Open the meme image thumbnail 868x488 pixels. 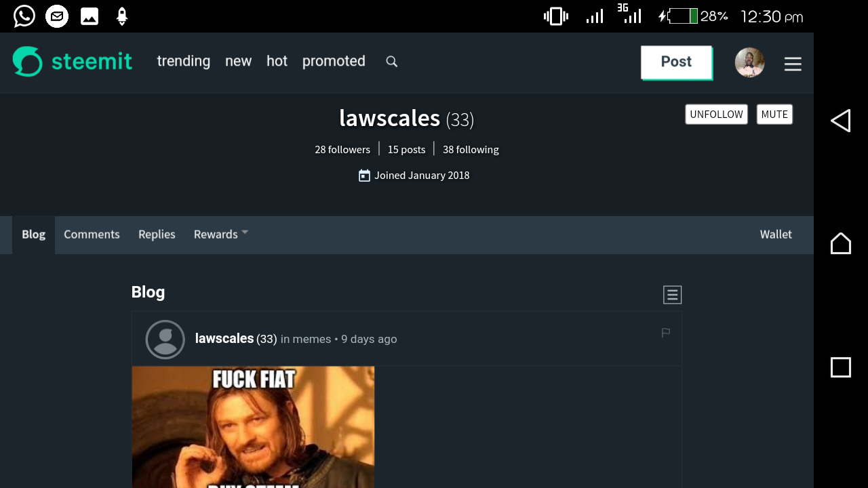[x=253, y=427]
